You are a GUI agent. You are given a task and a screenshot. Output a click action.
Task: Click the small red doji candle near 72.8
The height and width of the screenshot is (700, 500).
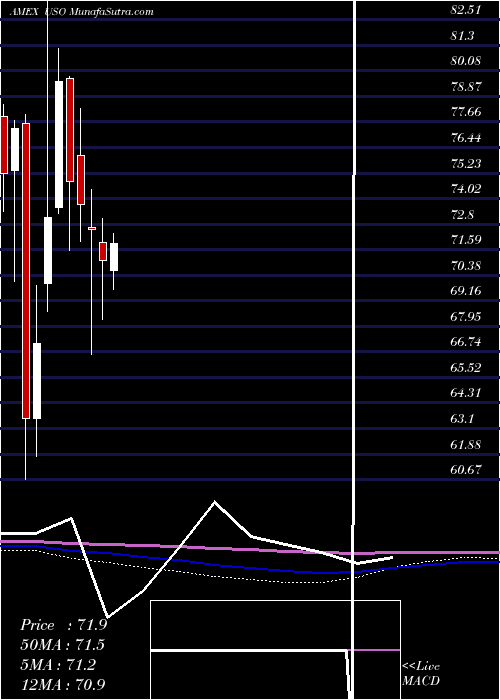[92, 228]
